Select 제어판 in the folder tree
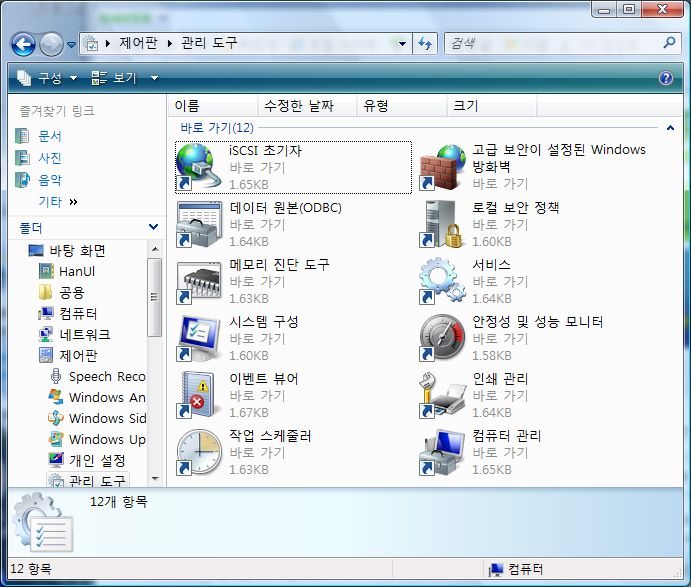Image resolution: width=691 pixels, height=587 pixels. pos(78,355)
